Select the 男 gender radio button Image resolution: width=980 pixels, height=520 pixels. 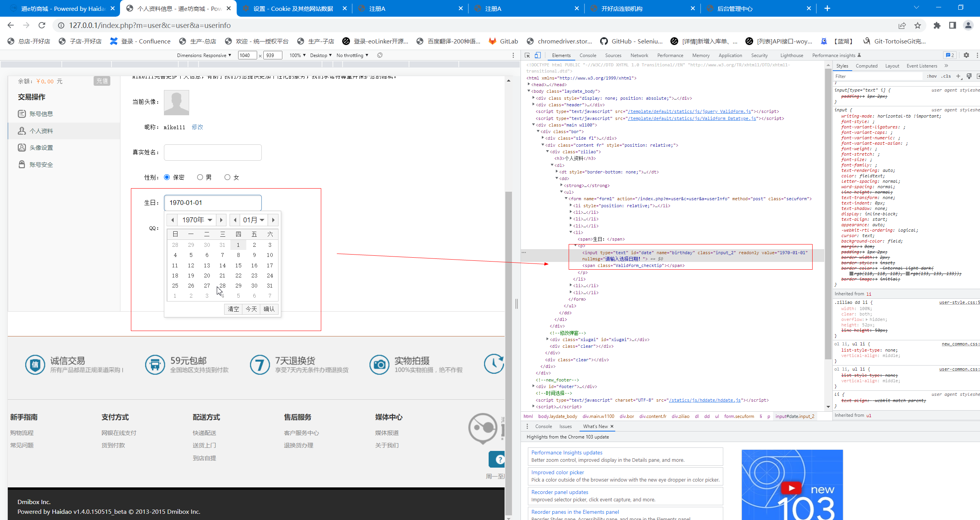(x=200, y=177)
